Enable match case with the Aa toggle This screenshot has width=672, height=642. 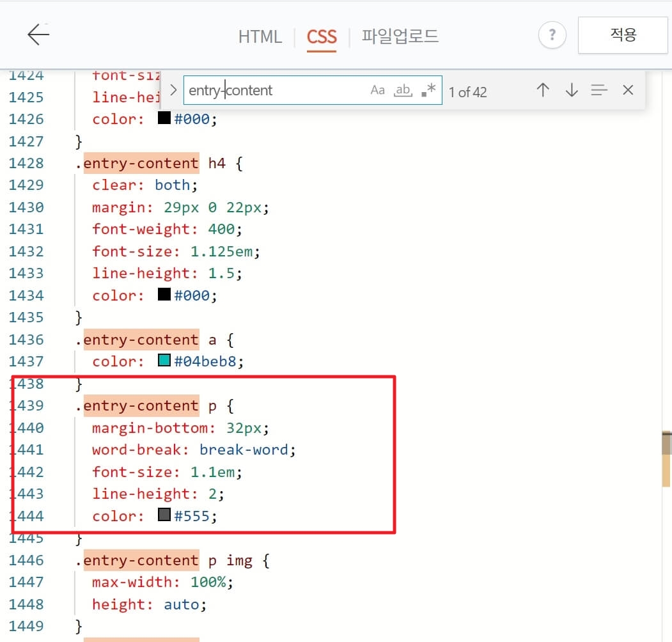coord(377,90)
